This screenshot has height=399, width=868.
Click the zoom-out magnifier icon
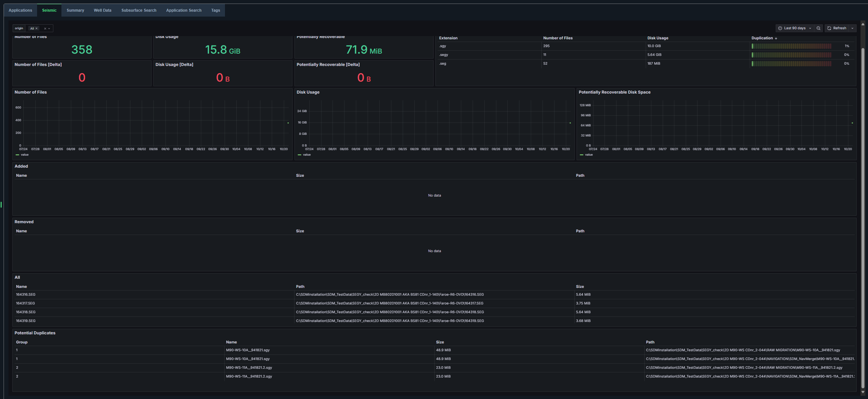(x=819, y=28)
